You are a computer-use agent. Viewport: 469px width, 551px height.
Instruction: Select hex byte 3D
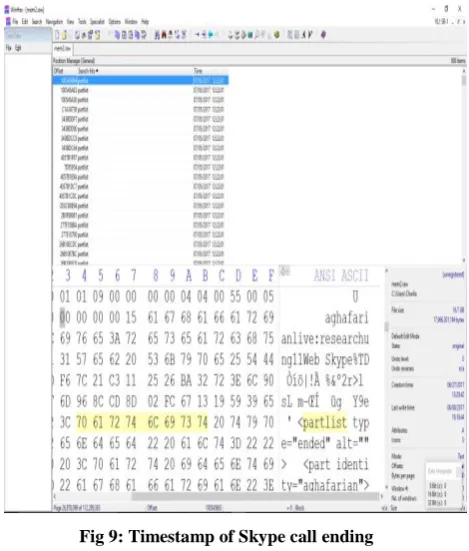tap(235, 443)
